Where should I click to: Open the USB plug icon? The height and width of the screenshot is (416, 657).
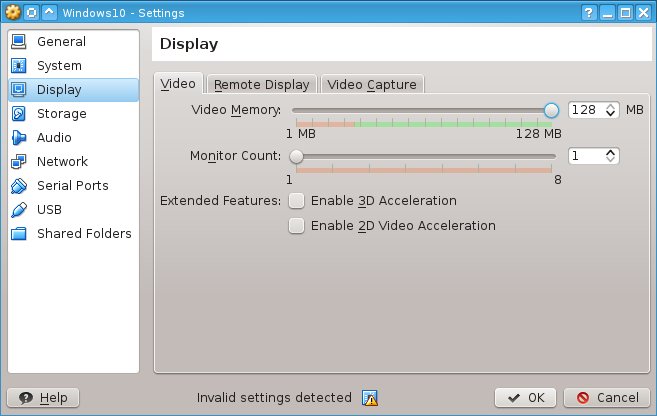tap(19, 209)
